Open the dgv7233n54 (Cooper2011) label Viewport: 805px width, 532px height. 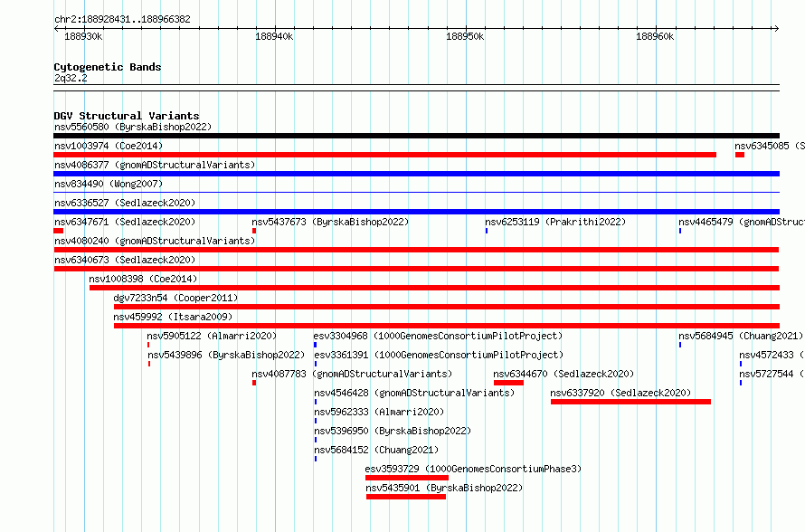[x=175, y=298]
